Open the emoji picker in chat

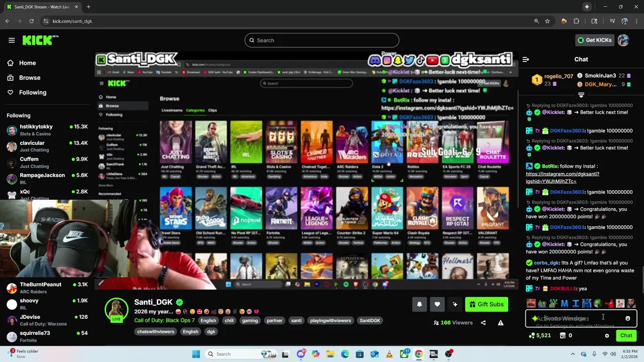[x=627, y=318]
